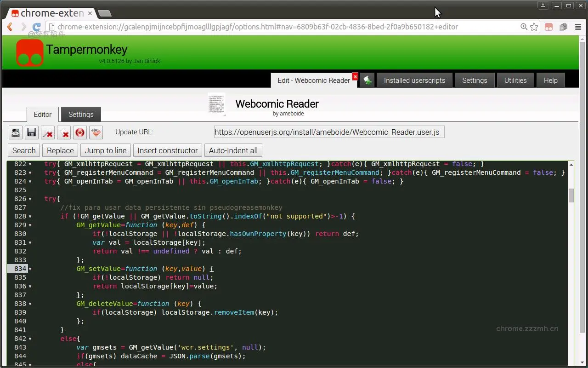The height and width of the screenshot is (368, 588).
Task: Open the script Settings tab beside Editor
Action: (x=81, y=115)
